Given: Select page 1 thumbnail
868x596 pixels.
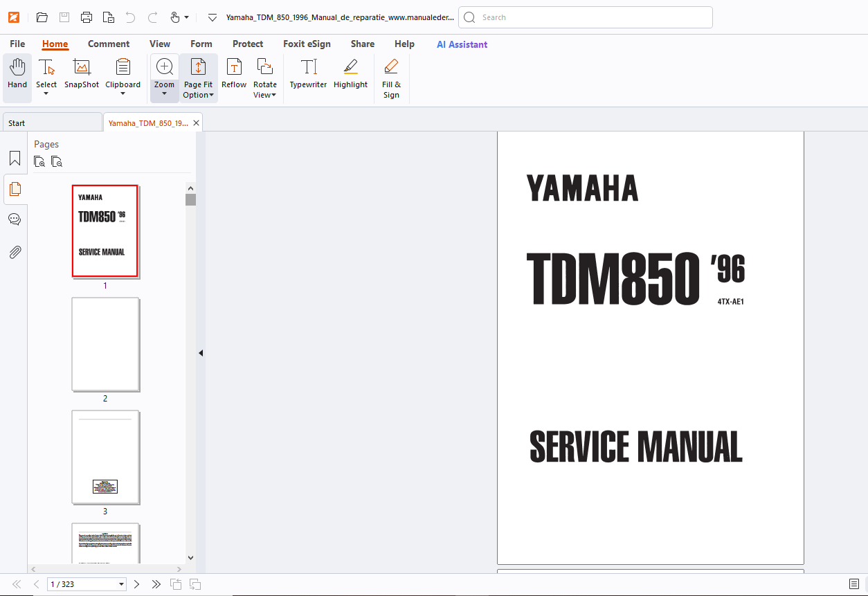Looking at the screenshot, I should (105, 231).
